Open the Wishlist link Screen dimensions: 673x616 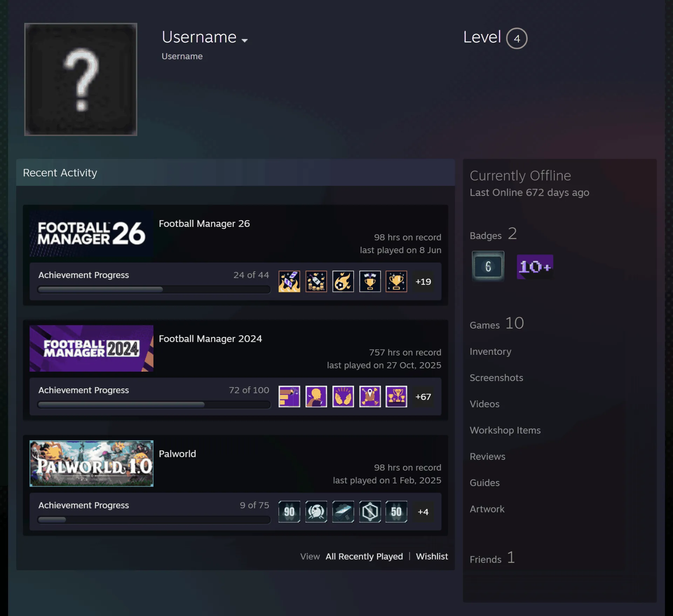tap(432, 556)
